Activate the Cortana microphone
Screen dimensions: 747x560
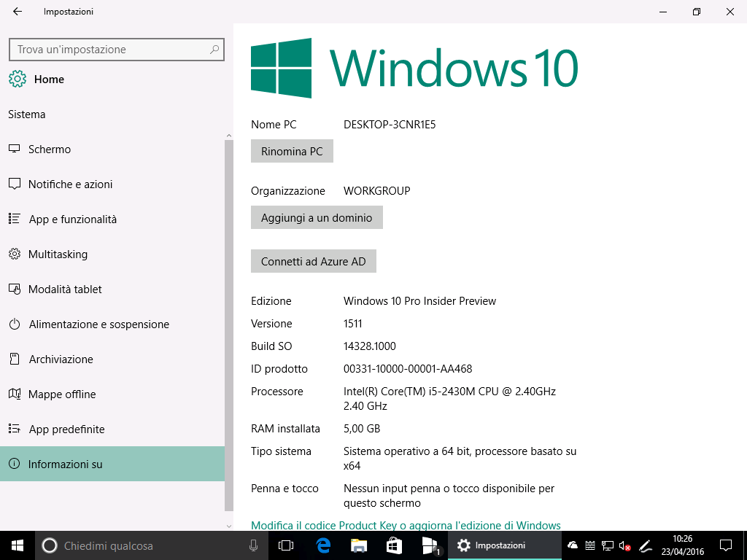[253, 545]
